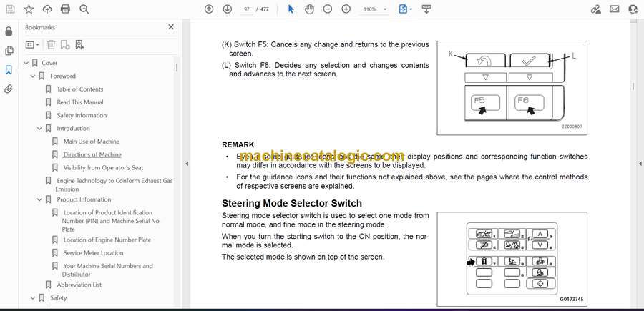Find current bookmark icon
Image resolution: width=644 pixels, height=311 pixels.
(x=79, y=45)
